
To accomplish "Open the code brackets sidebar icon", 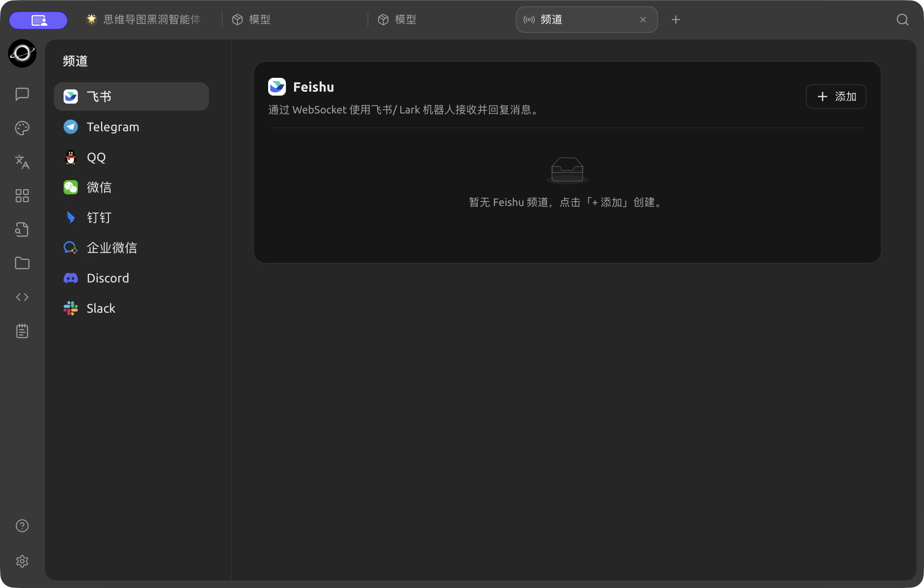I will click(22, 297).
